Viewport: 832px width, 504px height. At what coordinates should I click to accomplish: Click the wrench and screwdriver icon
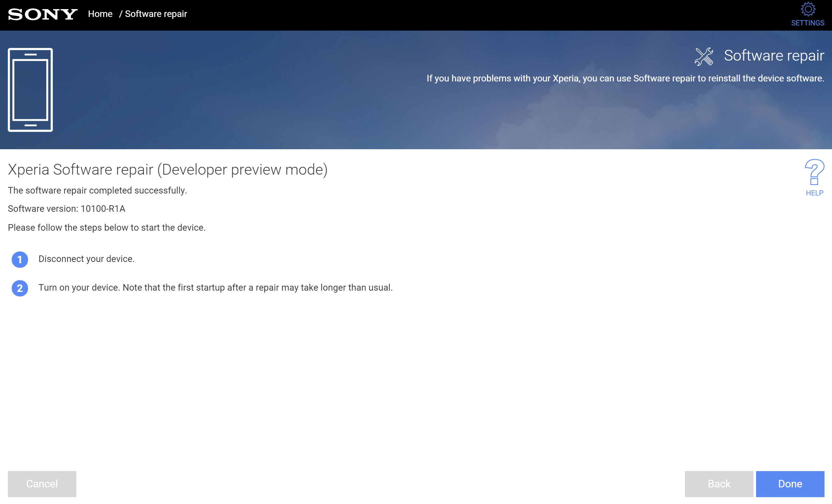(x=704, y=56)
